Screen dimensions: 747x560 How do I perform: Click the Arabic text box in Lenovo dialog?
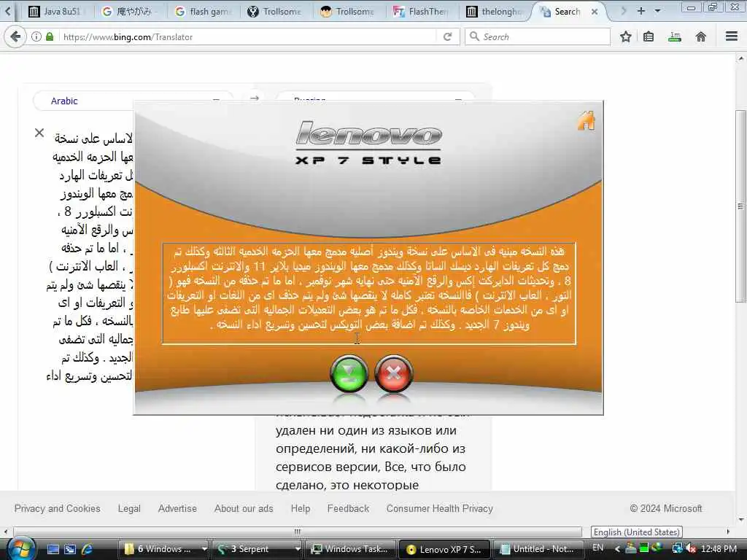point(368,293)
